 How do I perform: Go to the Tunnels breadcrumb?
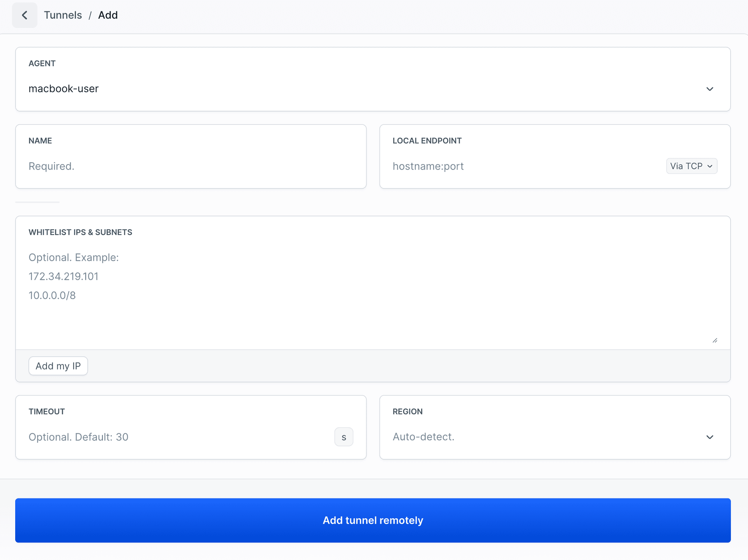tap(63, 15)
